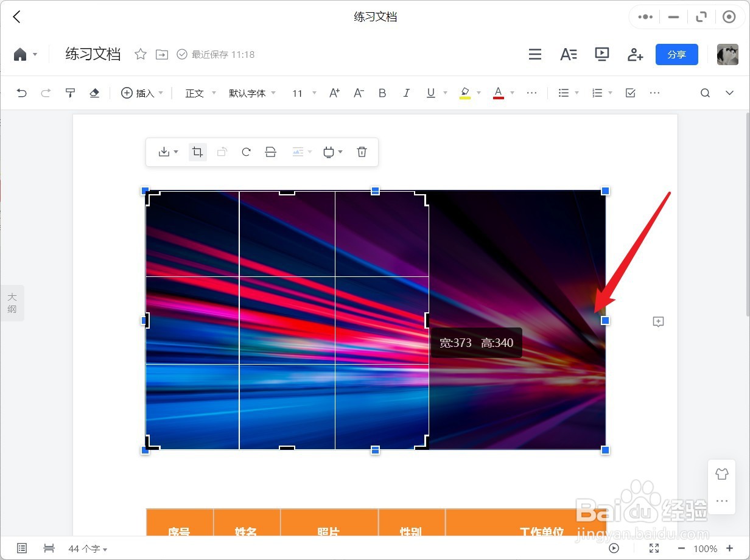Toggle bold formatting
Screen dimensions: 750x560
coord(382,93)
